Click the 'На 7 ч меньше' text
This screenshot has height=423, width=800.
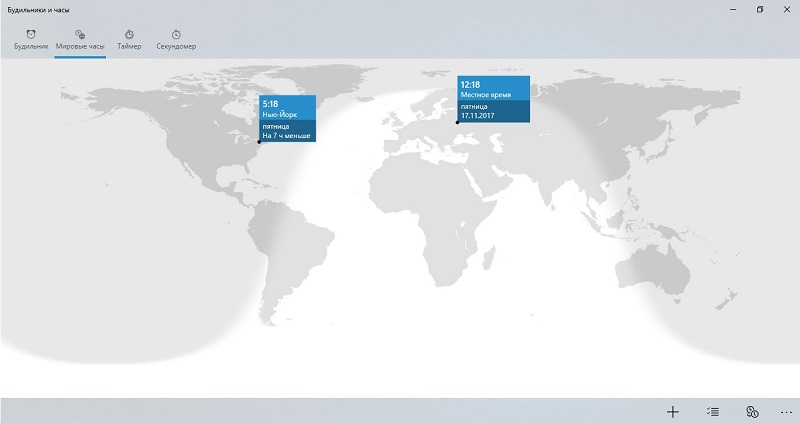(x=286, y=136)
